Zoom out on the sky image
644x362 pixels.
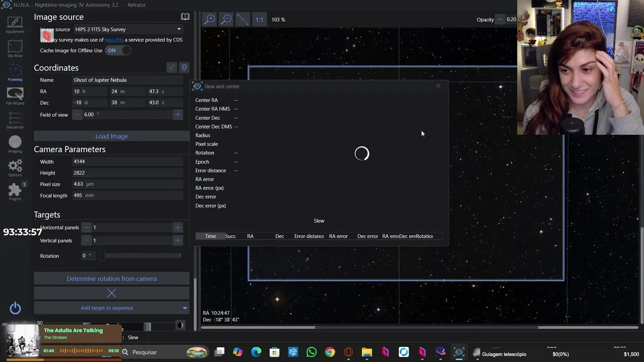(226, 19)
